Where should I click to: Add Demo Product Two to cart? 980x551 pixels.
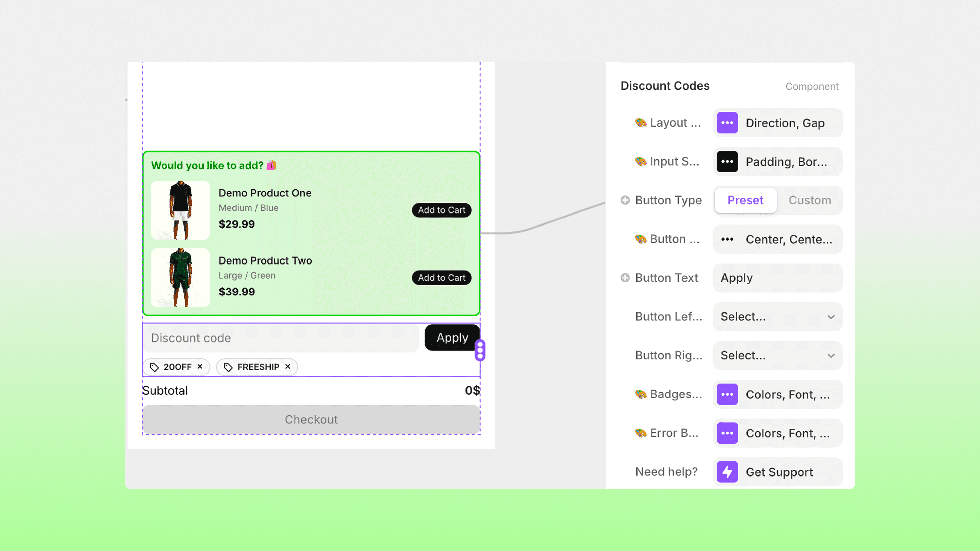441,278
